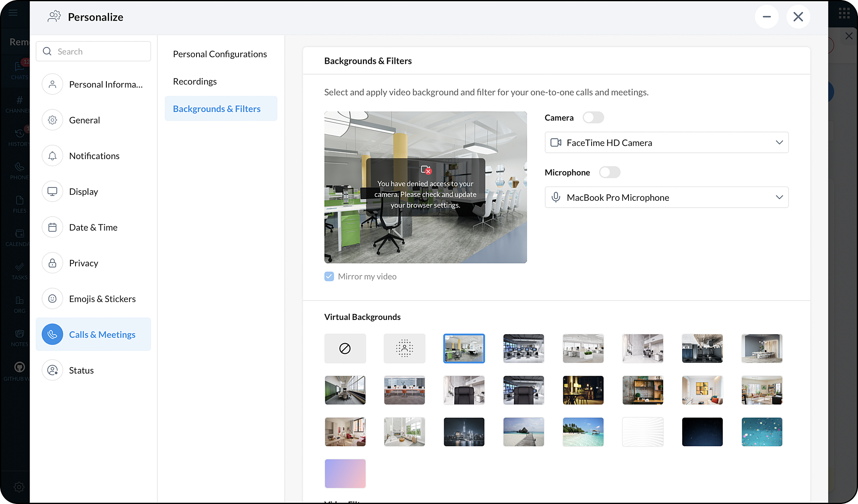Click the Emojis & Stickers menu label
858x504 pixels.
102,299
